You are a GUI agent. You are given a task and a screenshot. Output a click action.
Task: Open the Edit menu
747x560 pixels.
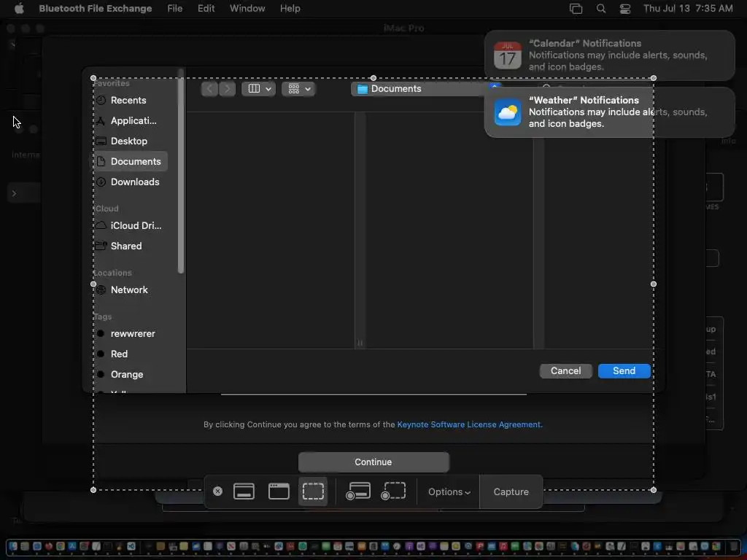point(206,9)
